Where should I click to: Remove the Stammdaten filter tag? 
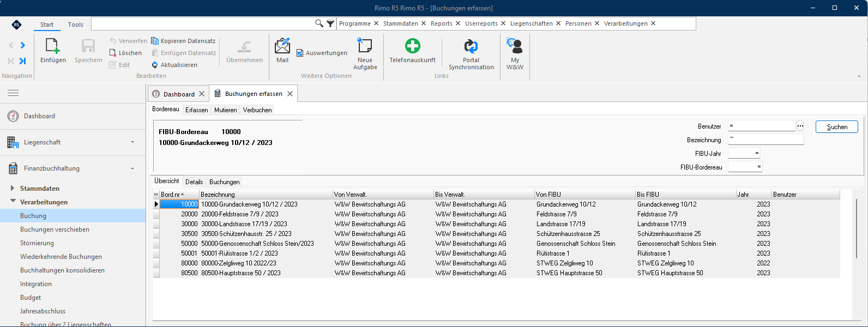pyautogui.click(x=424, y=23)
